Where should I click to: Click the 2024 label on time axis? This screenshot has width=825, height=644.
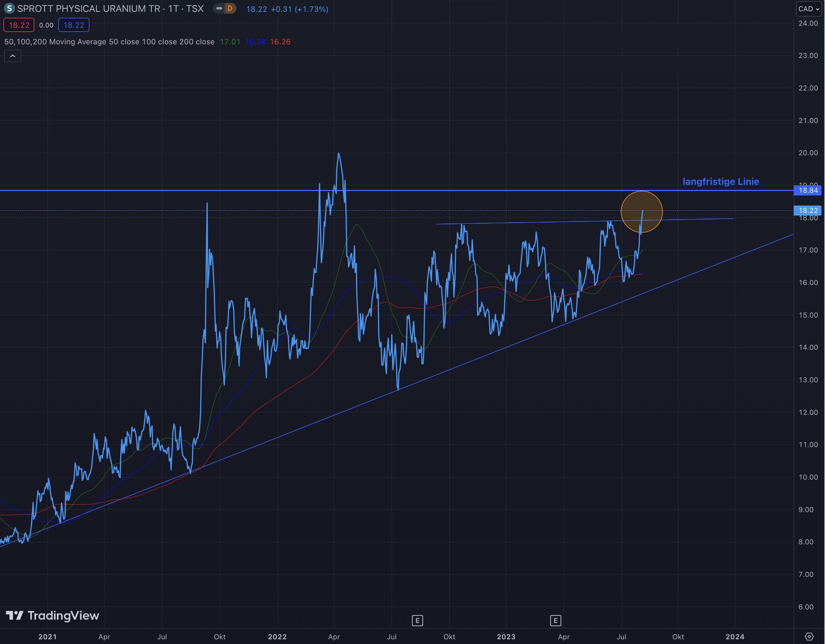point(735,637)
